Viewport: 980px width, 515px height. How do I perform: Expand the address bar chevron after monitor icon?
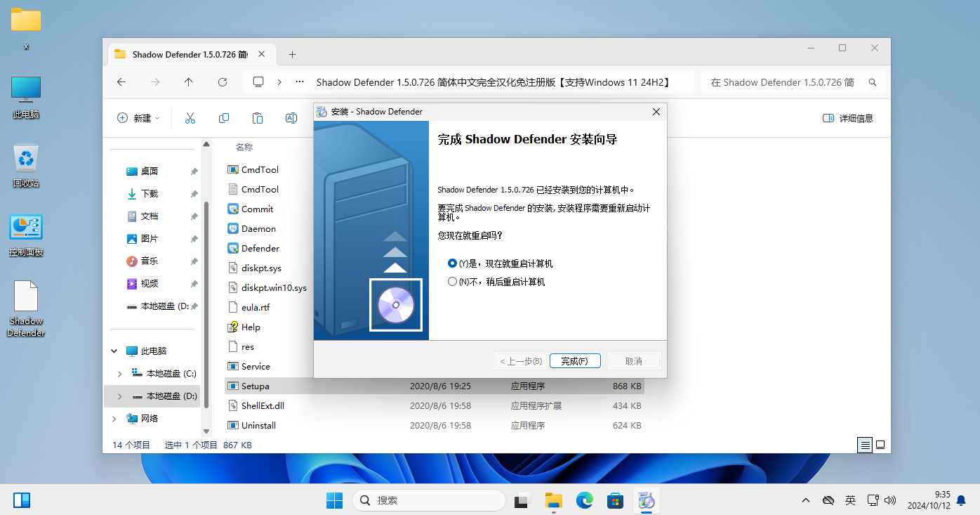pos(279,82)
